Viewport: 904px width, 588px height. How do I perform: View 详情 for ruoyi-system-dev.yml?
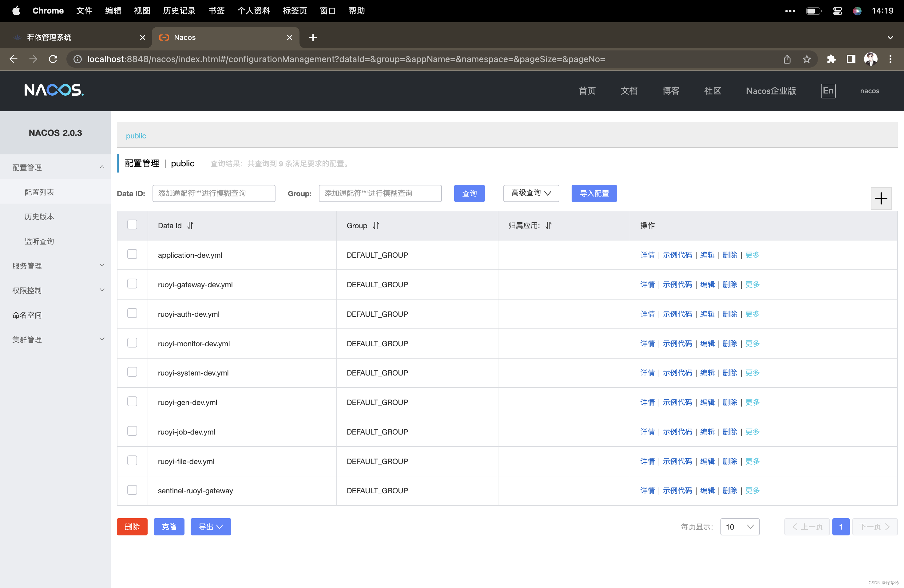[647, 373]
